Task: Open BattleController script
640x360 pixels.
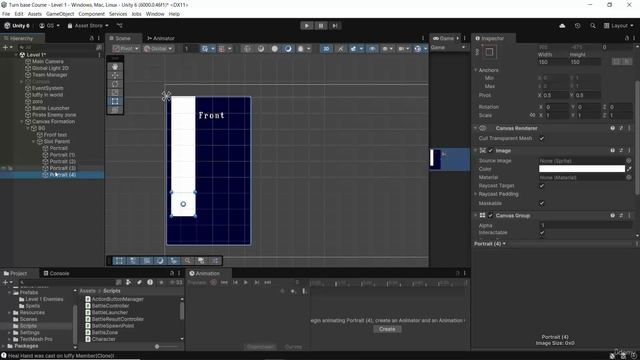Action: pos(107,306)
